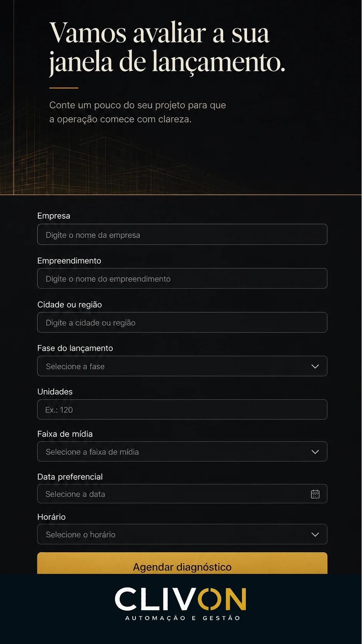Click the Empresa field label
The image size is (362, 644).
click(x=54, y=216)
